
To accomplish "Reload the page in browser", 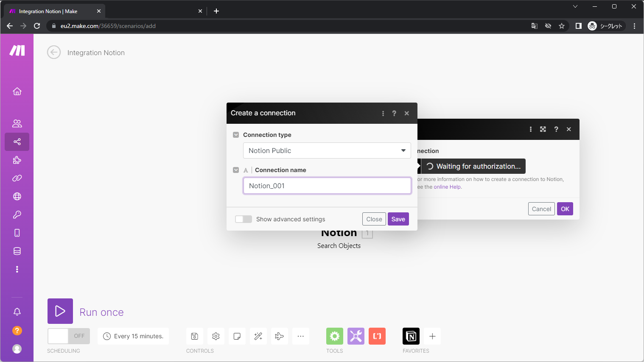I will pos(37,26).
